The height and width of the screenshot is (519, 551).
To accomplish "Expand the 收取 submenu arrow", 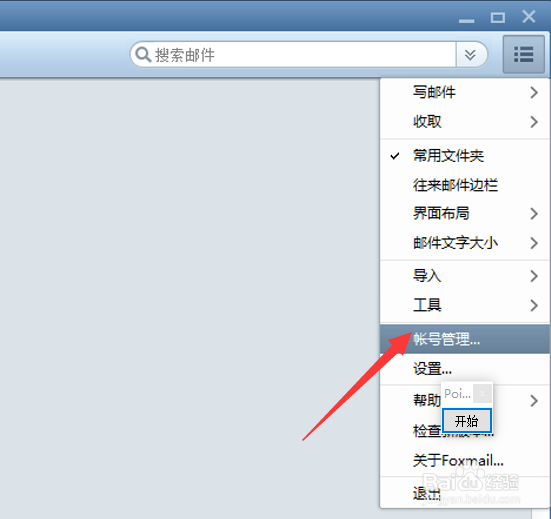I will (x=534, y=122).
